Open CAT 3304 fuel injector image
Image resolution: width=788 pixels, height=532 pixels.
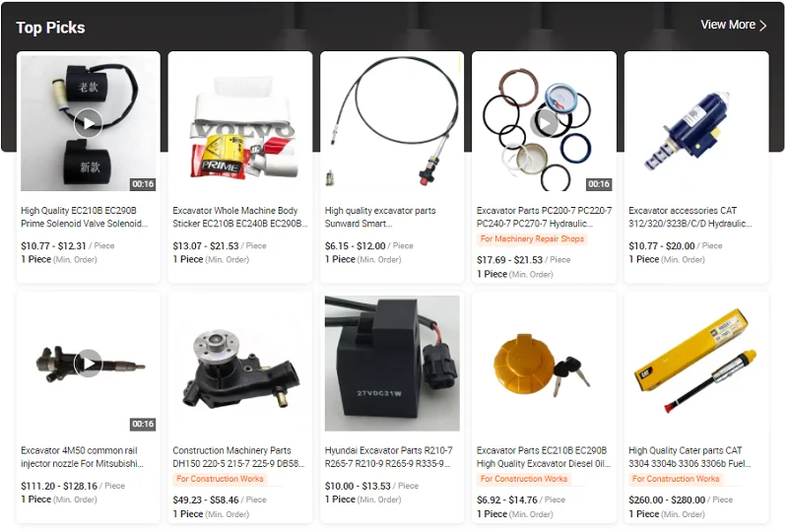click(696, 364)
